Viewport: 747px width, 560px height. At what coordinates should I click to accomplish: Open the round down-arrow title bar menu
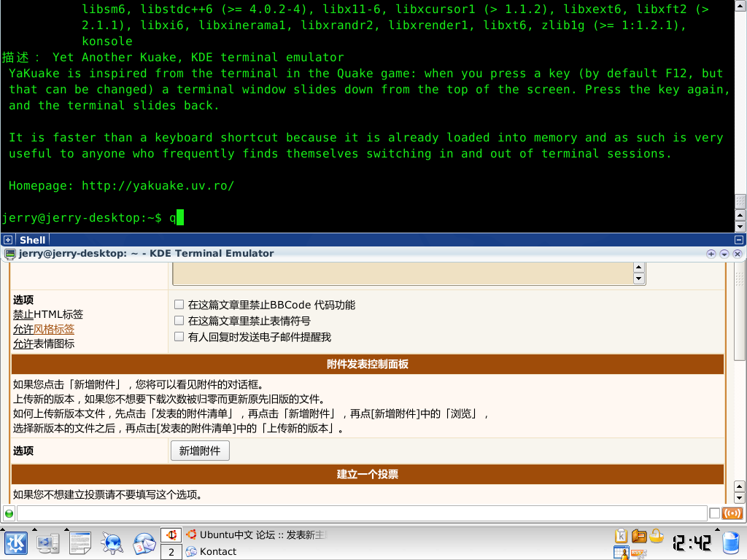(724, 254)
